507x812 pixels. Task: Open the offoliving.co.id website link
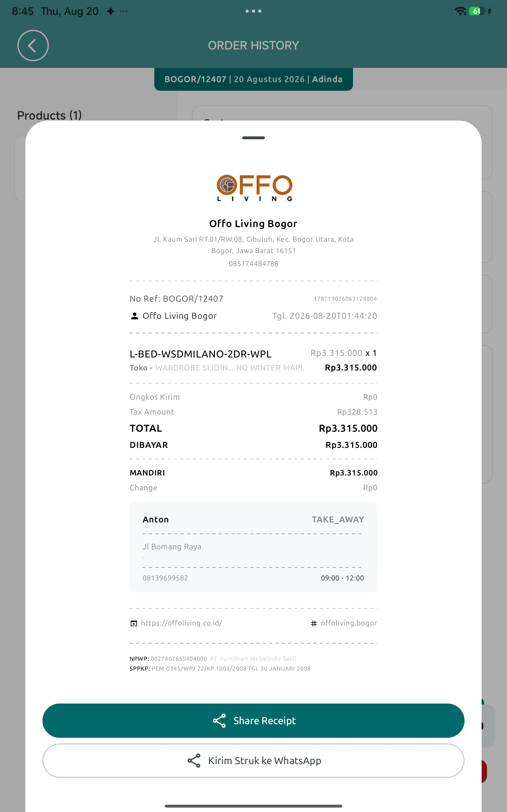pyautogui.click(x=181, y=623)
